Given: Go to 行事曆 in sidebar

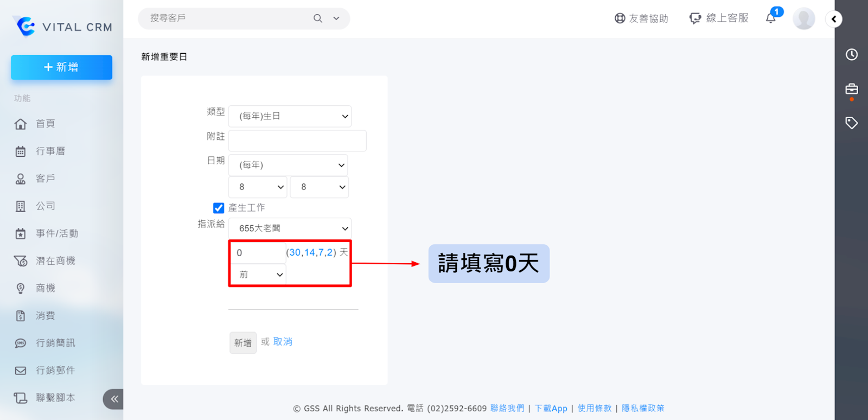Looking at the screenshot, I should [x=50, y=151].
